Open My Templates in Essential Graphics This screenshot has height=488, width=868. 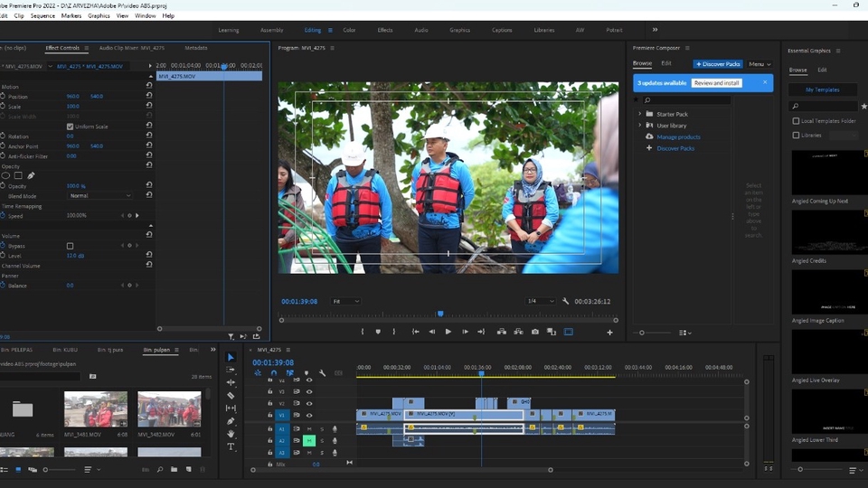click(823, 89)
